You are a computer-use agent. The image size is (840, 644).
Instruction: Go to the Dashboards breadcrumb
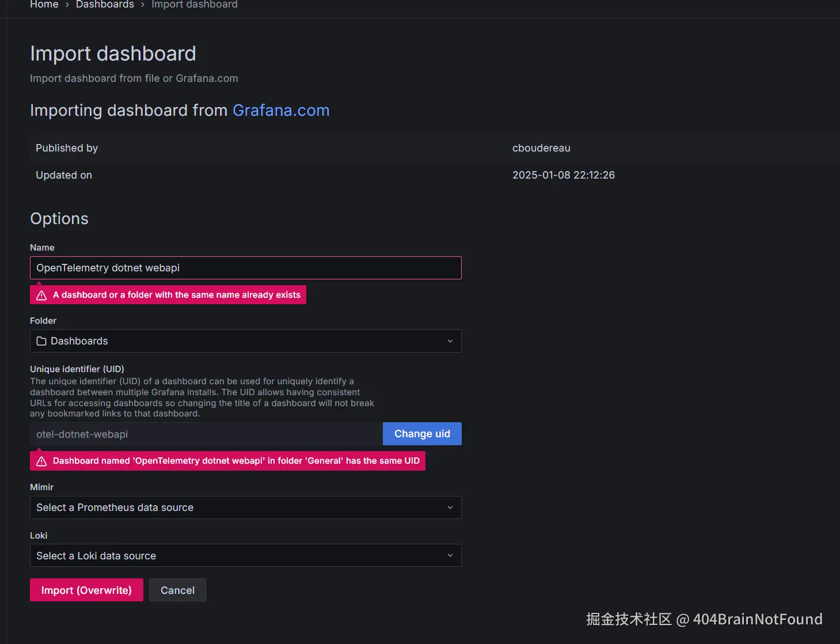105,5
